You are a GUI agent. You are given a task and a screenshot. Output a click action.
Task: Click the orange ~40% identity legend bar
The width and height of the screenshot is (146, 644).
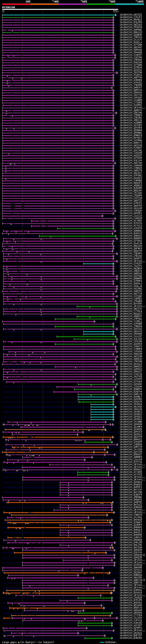(x=45, y=4)
